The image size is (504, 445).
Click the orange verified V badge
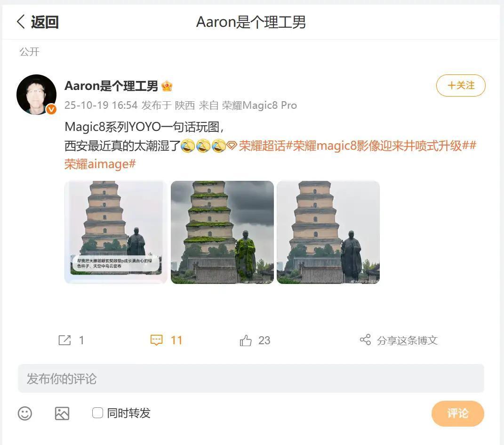pyautogui.click(x=51, y=109)
